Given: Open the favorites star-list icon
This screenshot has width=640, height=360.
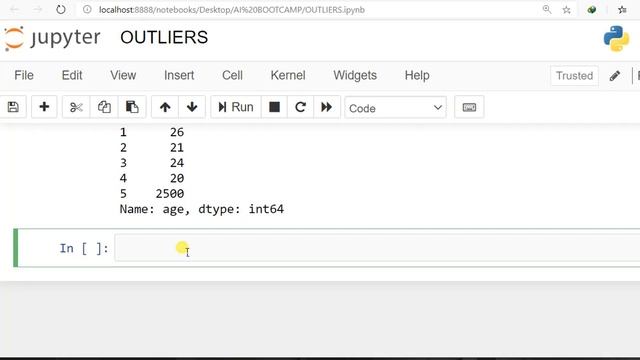Looking at the screenshot, I should pos(622,10).
